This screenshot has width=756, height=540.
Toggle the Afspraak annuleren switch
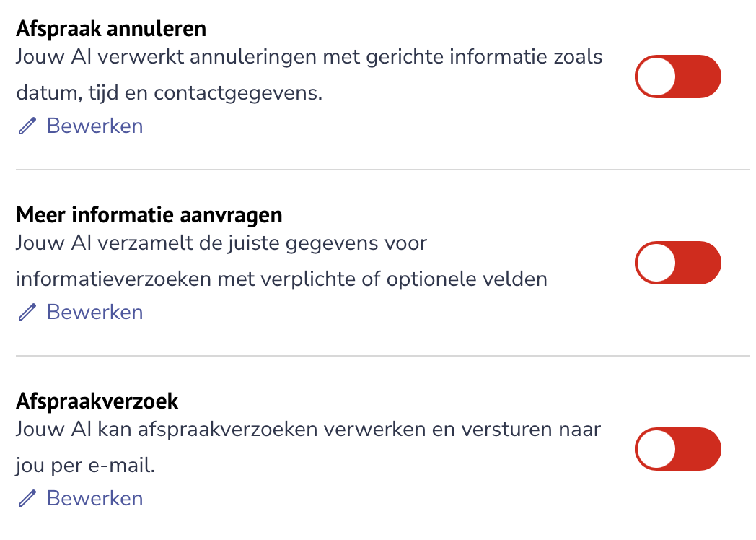click(678, 77)
